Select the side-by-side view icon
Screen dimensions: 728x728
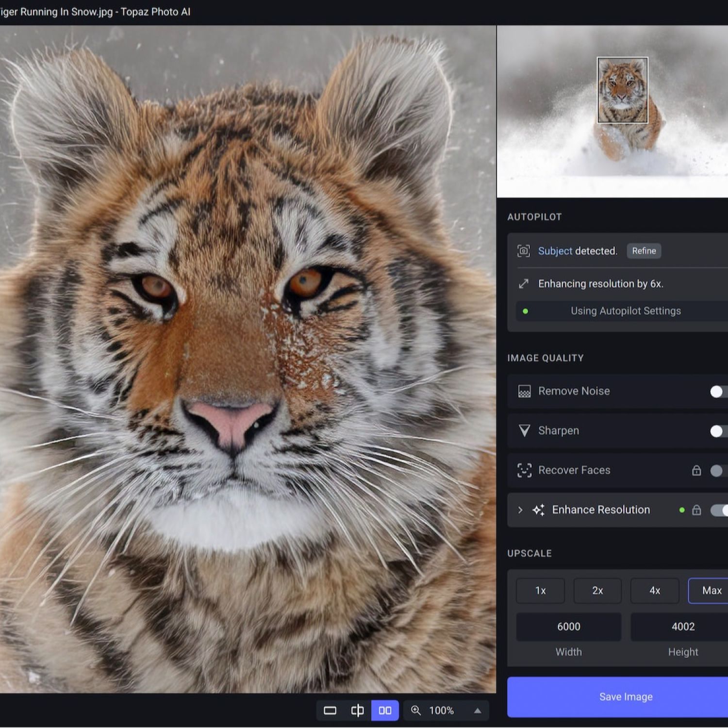pos(385,711)
